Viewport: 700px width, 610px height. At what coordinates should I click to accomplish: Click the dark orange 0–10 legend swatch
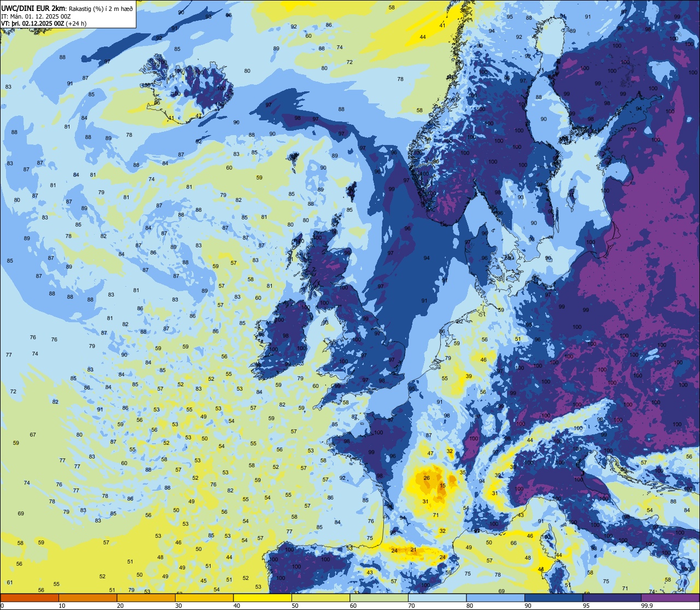point(30,597)
